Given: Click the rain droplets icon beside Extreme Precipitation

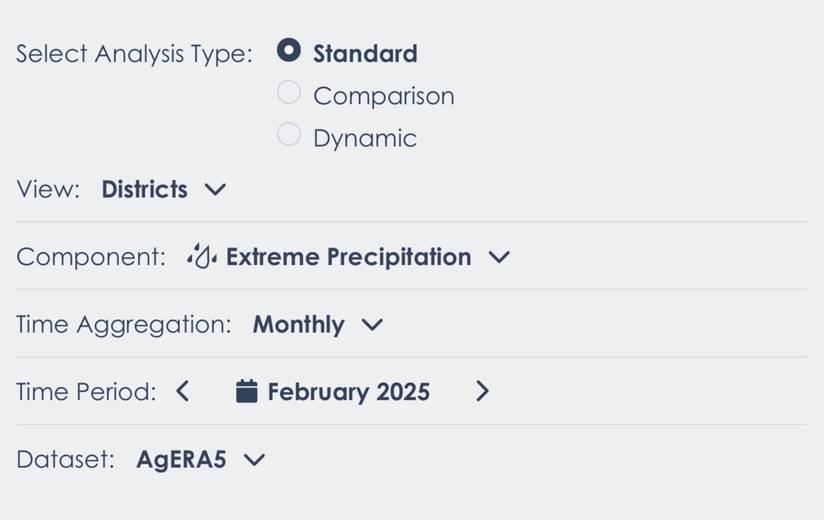Looking at the screenshot, I should 201,257.
